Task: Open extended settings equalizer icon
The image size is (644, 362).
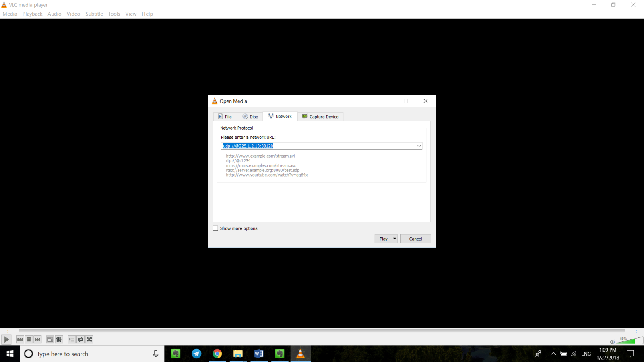Action: [x=59, y=339]
